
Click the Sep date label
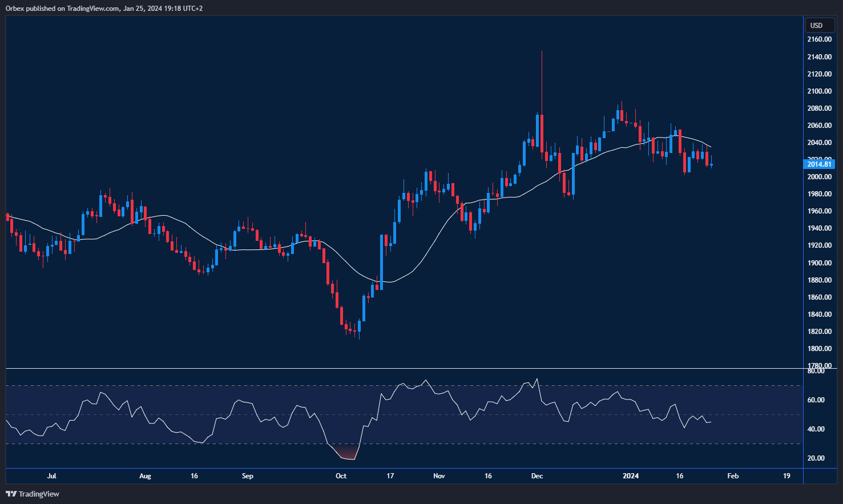tap(247, 476)
